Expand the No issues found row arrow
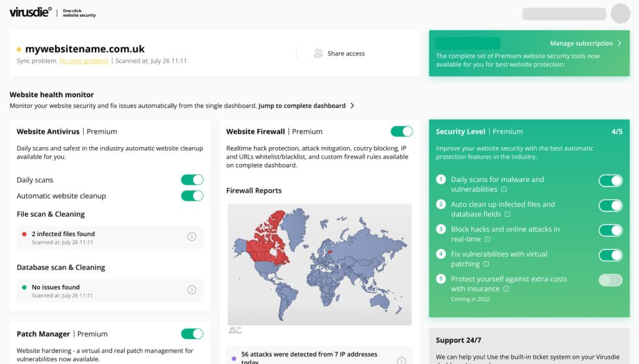This screenshot has width=639, height=364. pos(192,290)
